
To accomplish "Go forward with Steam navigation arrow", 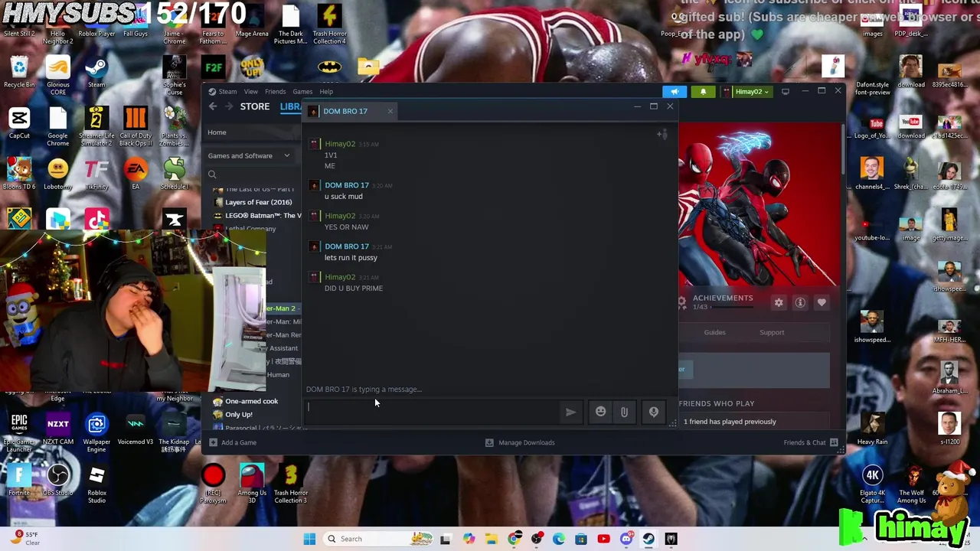I will click(228, 106).
